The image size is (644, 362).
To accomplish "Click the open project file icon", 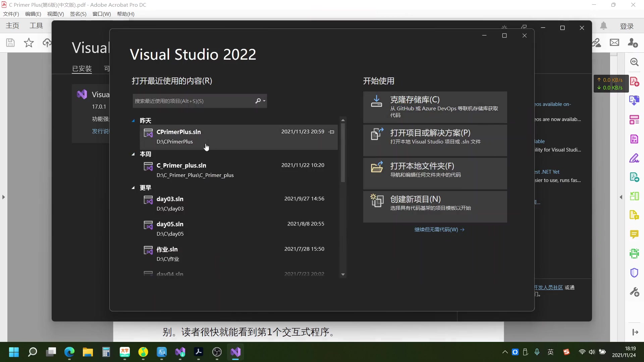I will (377, 134).
